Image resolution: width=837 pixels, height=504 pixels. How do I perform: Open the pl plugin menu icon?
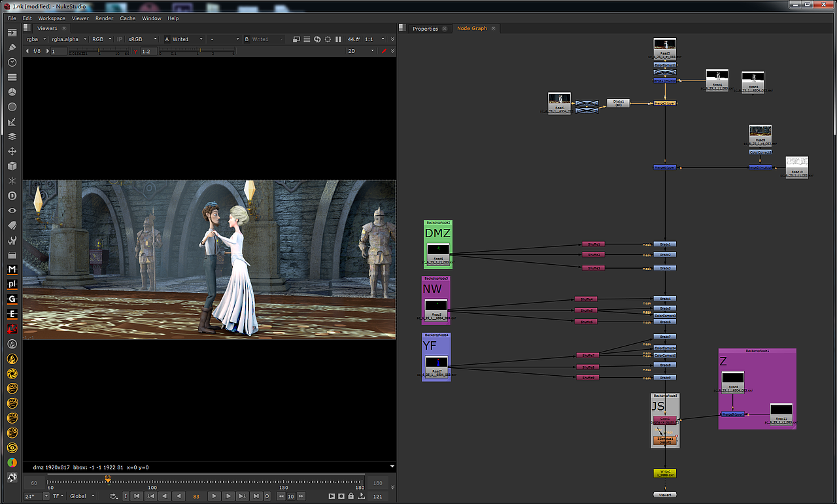[12, 284]
